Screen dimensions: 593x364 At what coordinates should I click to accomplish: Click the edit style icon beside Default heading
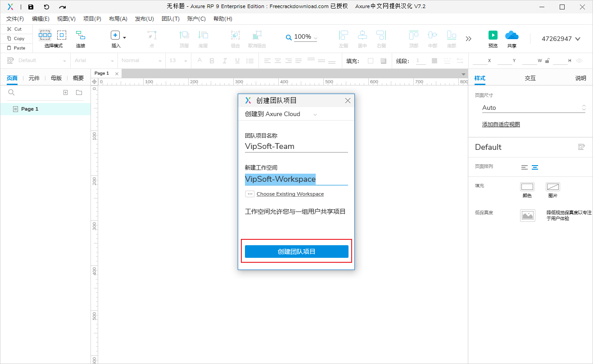coord(581,147)
